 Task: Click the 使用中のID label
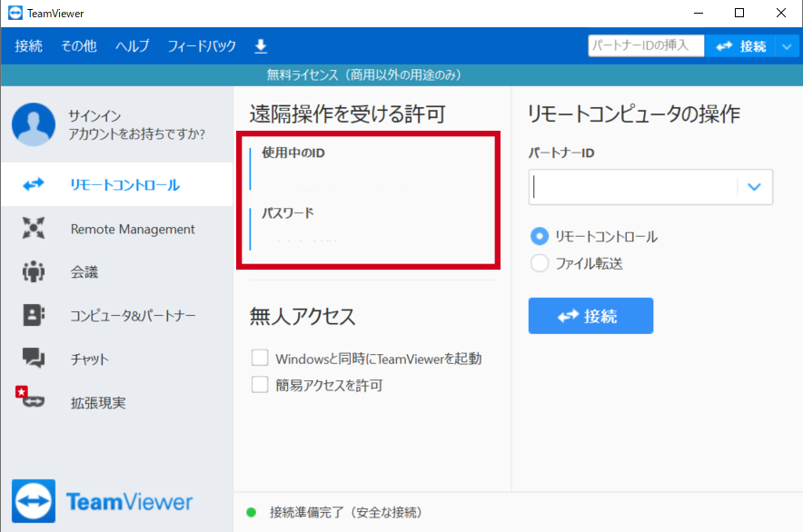(x=293, y=153)
